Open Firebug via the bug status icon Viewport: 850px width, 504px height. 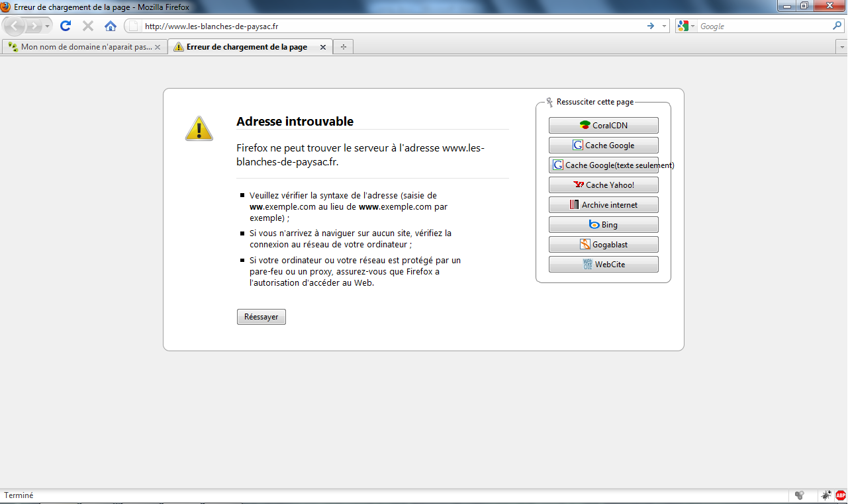pos(826,495)
